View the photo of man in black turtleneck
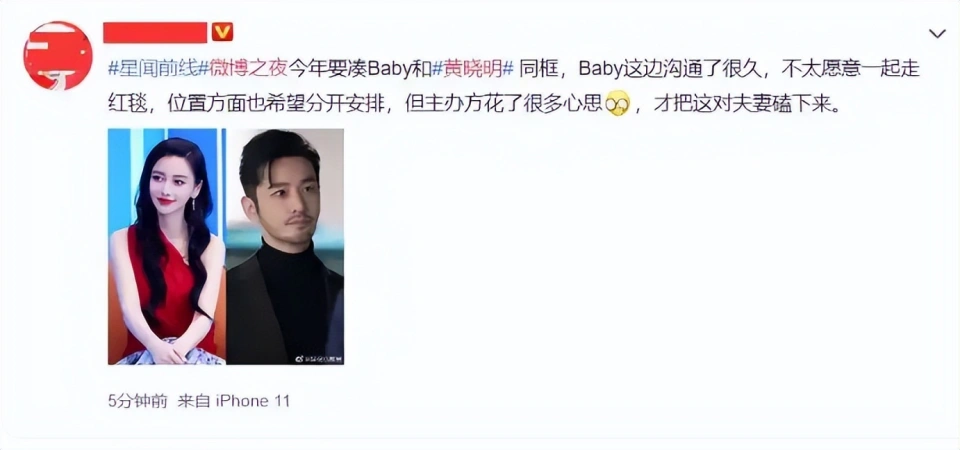The height and width of the screenshot is (450, 960). tap(285, 246)
